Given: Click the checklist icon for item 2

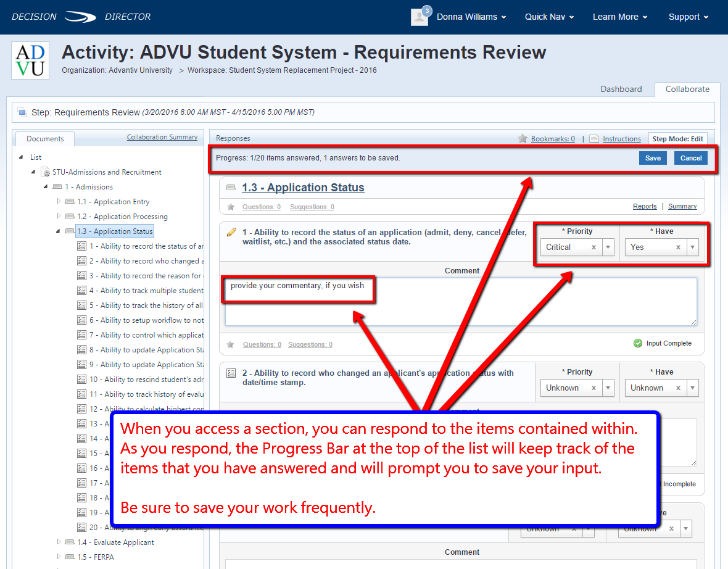Looking at the screenshot, I should tap(231, 373).
